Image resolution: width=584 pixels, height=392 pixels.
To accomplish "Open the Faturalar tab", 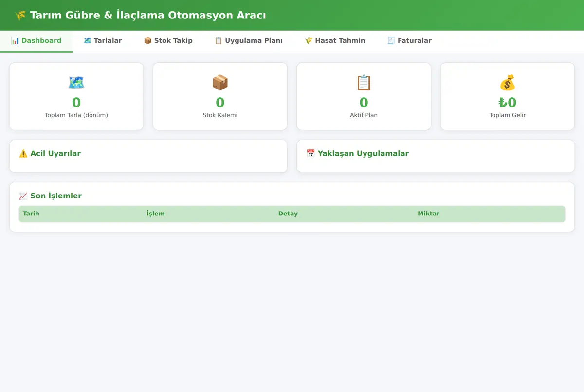I will pos(409,41).
